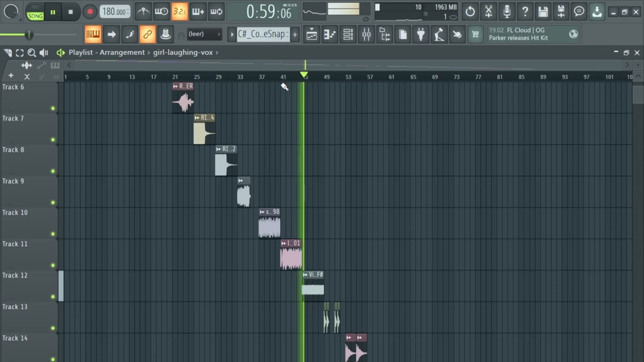
Task: Click the Playlist - Arrangement title
Action: 107,52
